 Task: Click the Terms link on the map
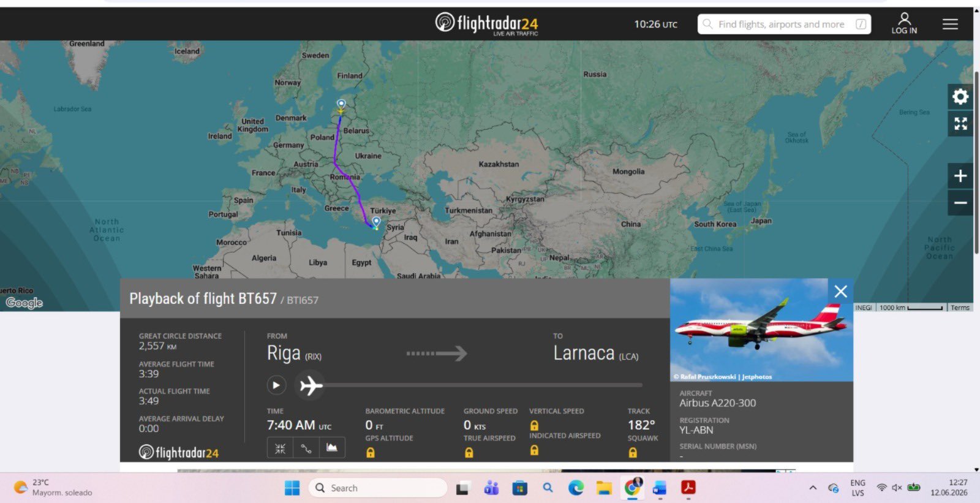(x=960, y=308)
